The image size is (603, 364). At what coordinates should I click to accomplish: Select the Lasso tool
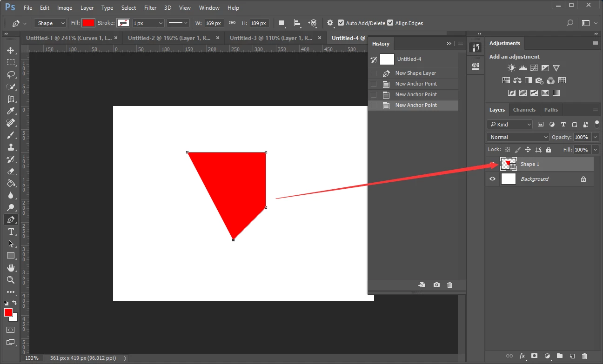(x=11, y=74)
